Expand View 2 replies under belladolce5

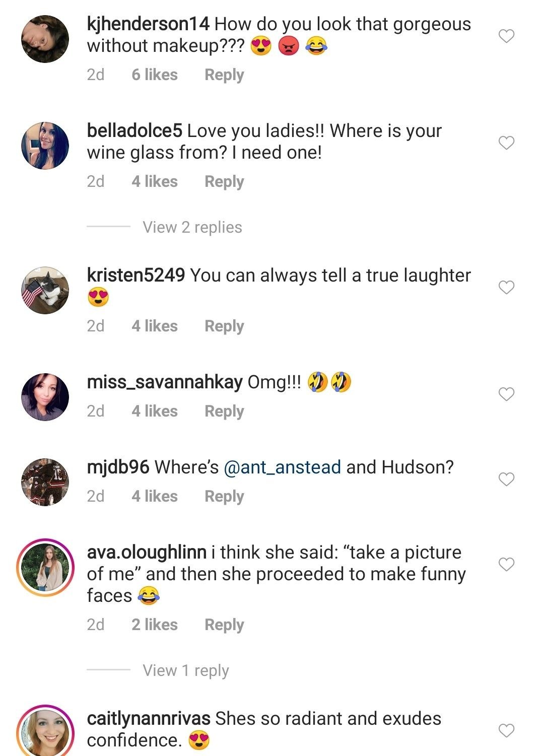point(192,227)
